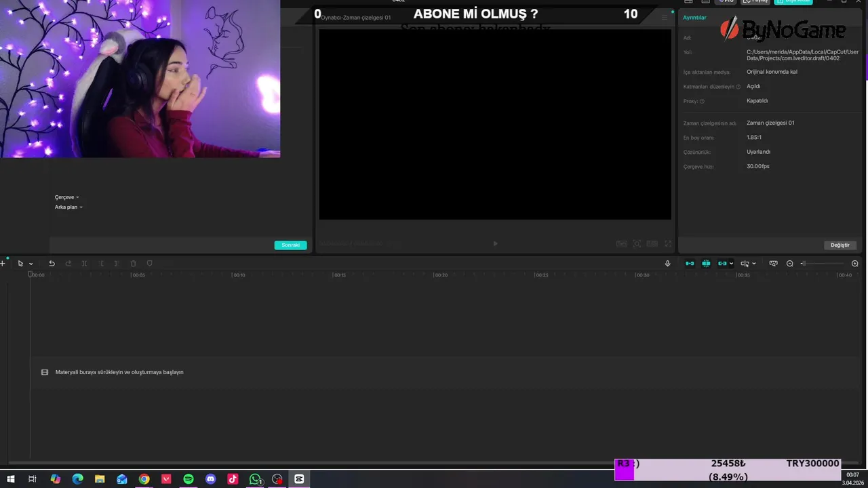Click the Katmanları düzenleyin info icon
Viewport: 868px width, 488px height.
(x=738, y=87)
